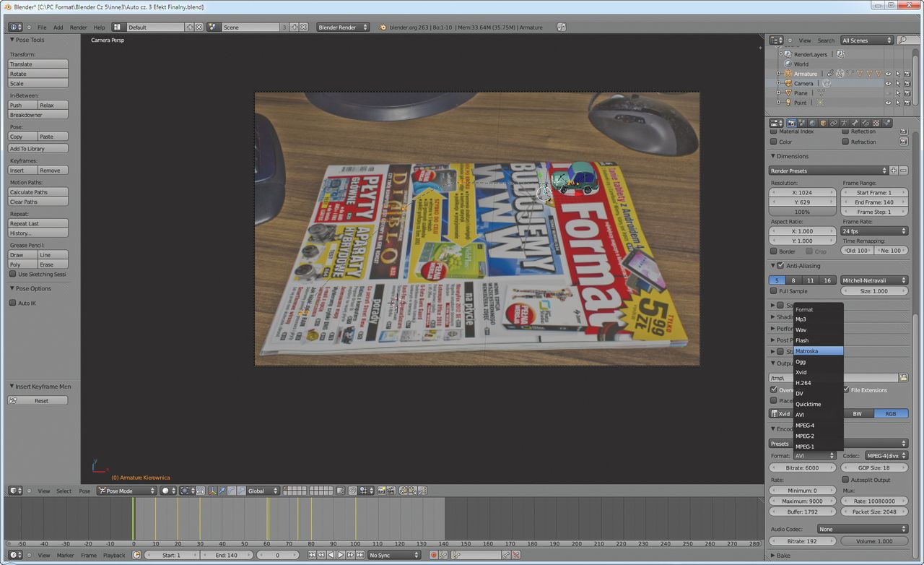The height and width of the screenshot is (565, 924).
Task: Click the 3D manipulator axes toggle icon
Action: (x=213, y=491)
